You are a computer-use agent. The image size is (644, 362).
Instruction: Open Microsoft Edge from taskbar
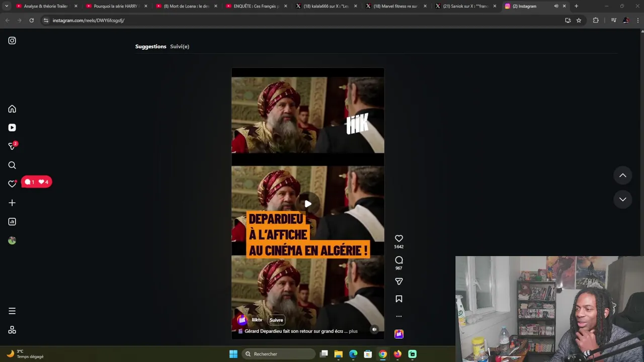point(353,354)
